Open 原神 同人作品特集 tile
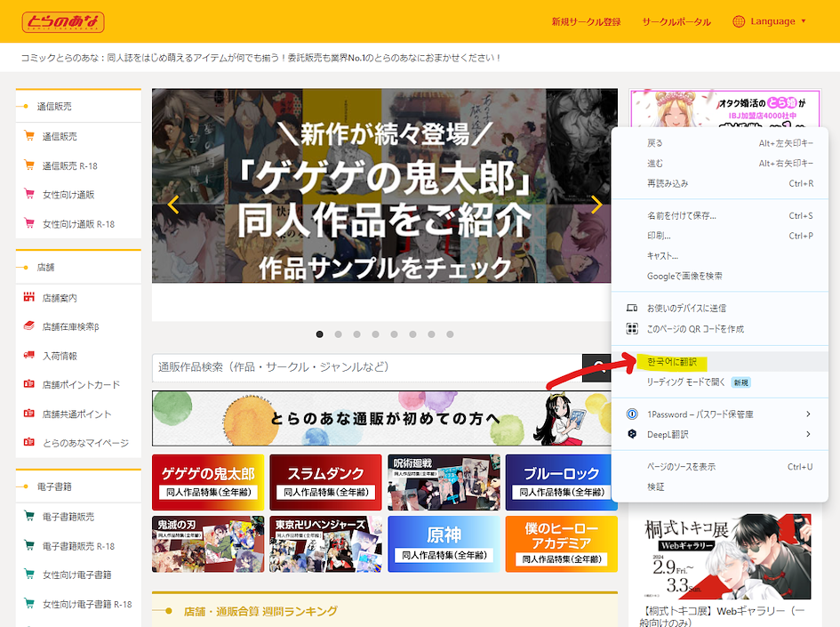Viewport: 840px width, 627px height. pyautogui.click(x=444, y=544)
